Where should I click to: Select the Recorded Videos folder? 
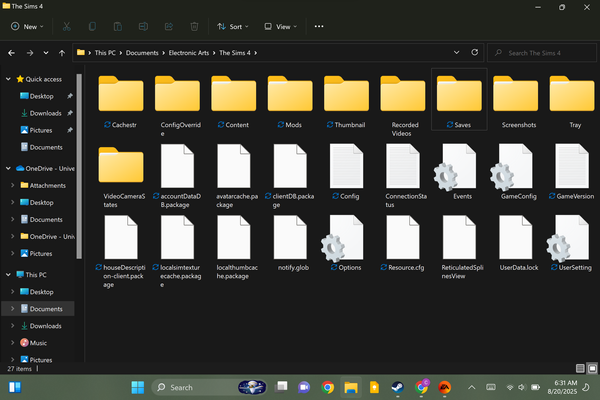point(403,106)
